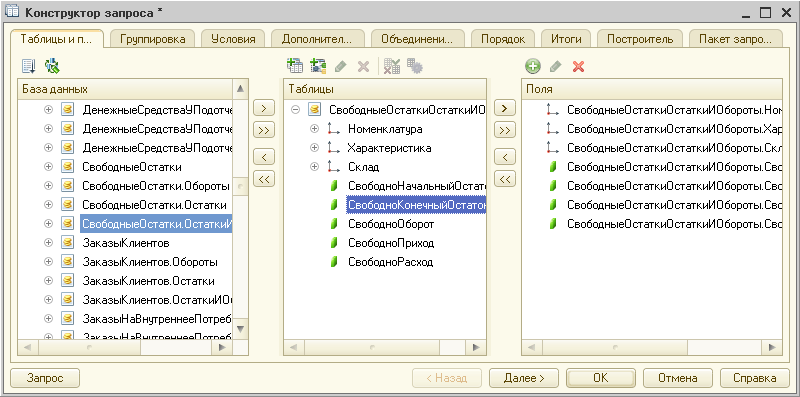Click the Таблицы horizontal scrollbar left arrow
This screenshot has width=800, height=397.
point(294,347)
